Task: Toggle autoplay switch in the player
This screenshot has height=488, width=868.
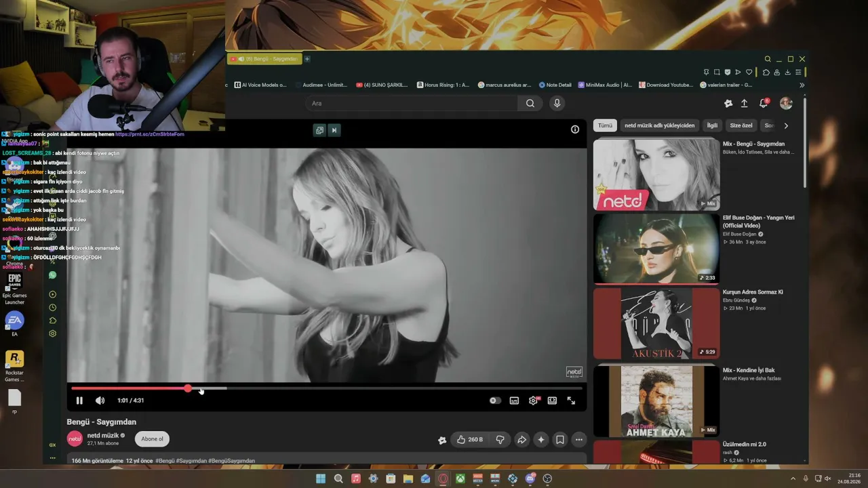Action: pyautogui.click(x=495, y=401)
